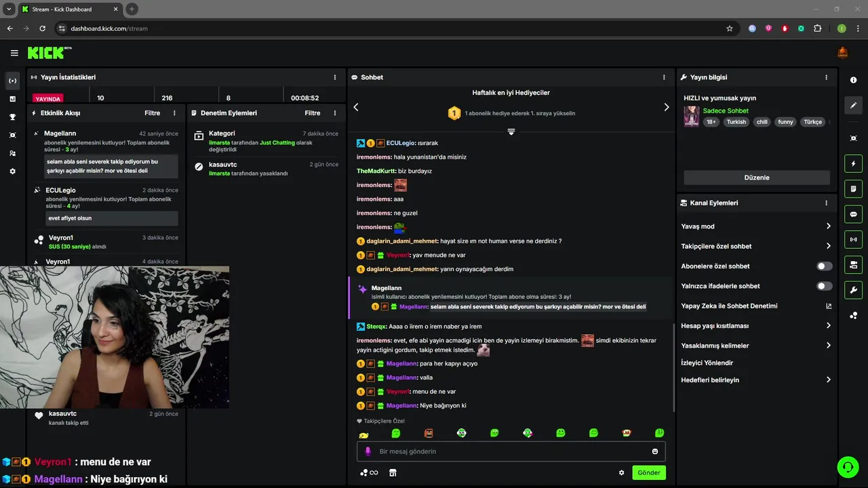Click the green support headset button
Viewport: 868px width, 488px height.
coord(848,467)
